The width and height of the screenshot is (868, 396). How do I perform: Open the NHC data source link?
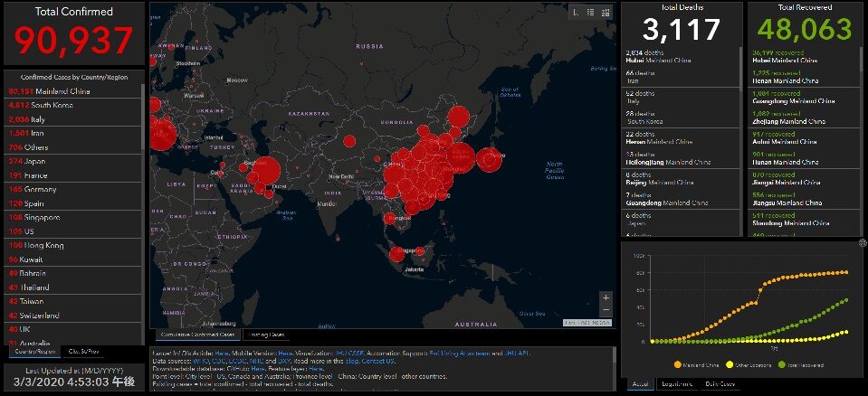pyautogui.click(x=257, y=361)
